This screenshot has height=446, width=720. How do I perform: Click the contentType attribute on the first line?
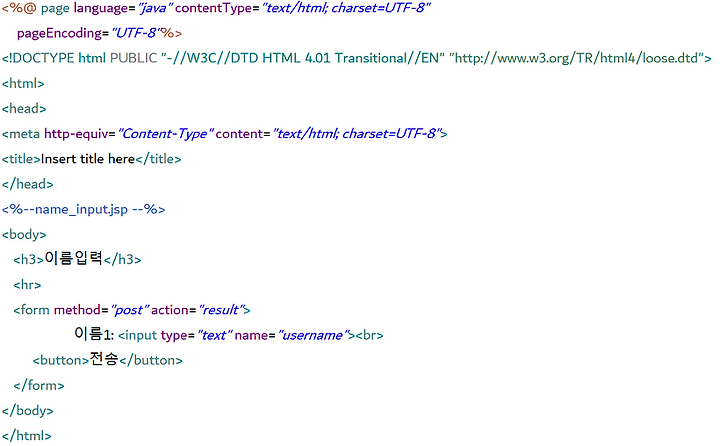(303, 8)
